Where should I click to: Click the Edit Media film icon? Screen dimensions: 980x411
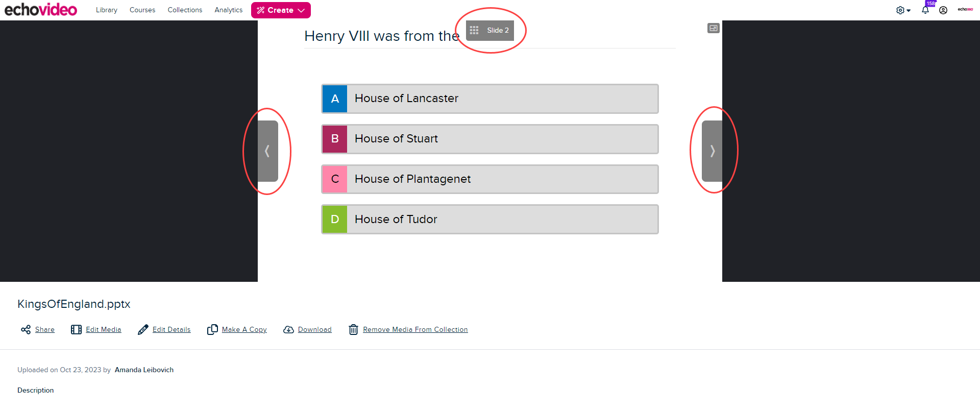tap(76, 330)
